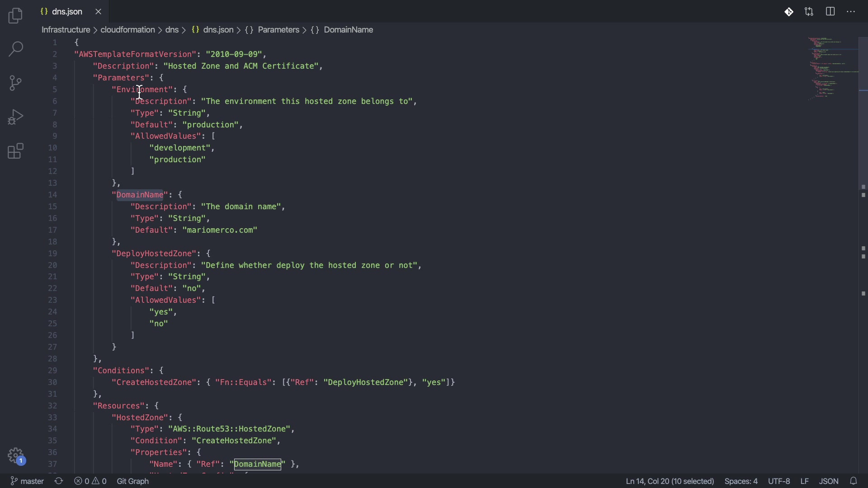Open the errors and warnings problems indicator

pyautogui.click(x=90, y=481)
